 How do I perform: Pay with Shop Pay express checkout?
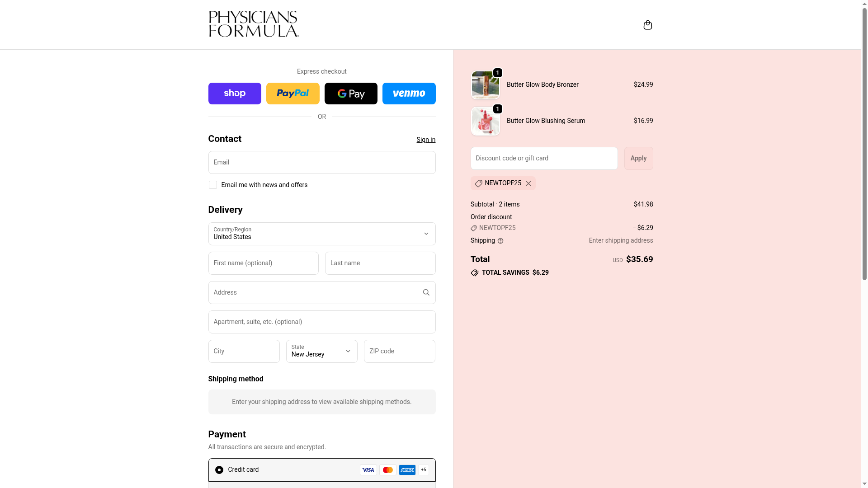(x=235, y=94)
